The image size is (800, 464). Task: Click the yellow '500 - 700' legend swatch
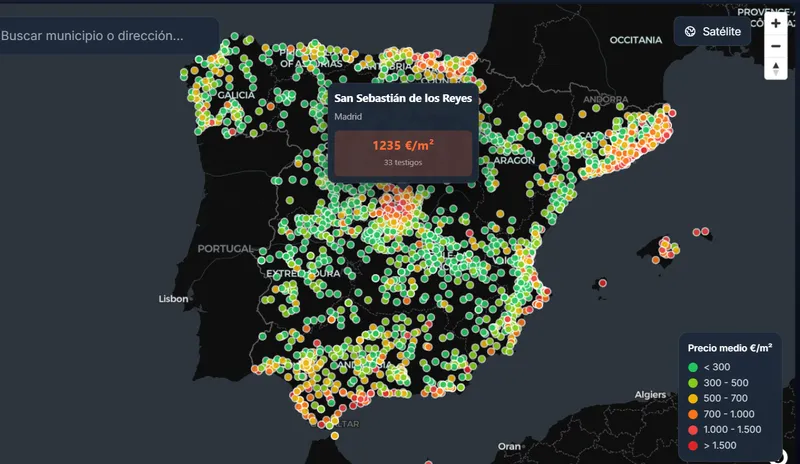(693, 399)
